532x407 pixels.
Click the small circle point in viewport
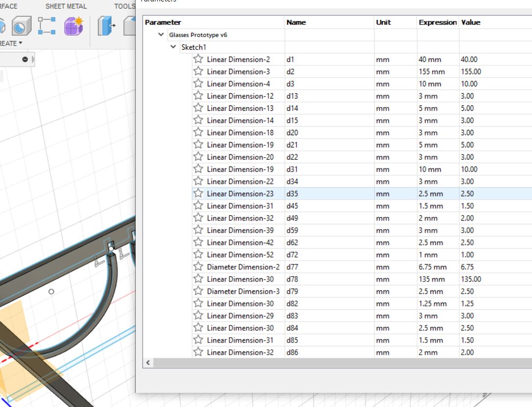click(x=51, y=292)
